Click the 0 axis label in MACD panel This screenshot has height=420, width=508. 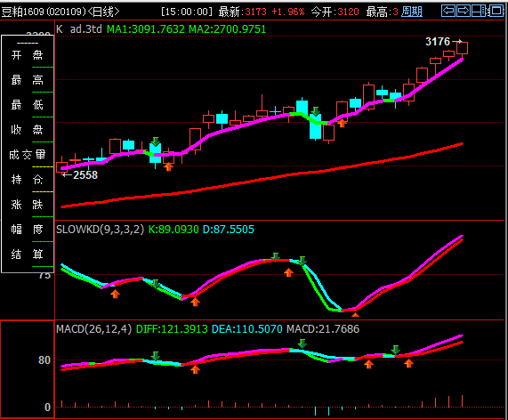(x=47, y=407)
